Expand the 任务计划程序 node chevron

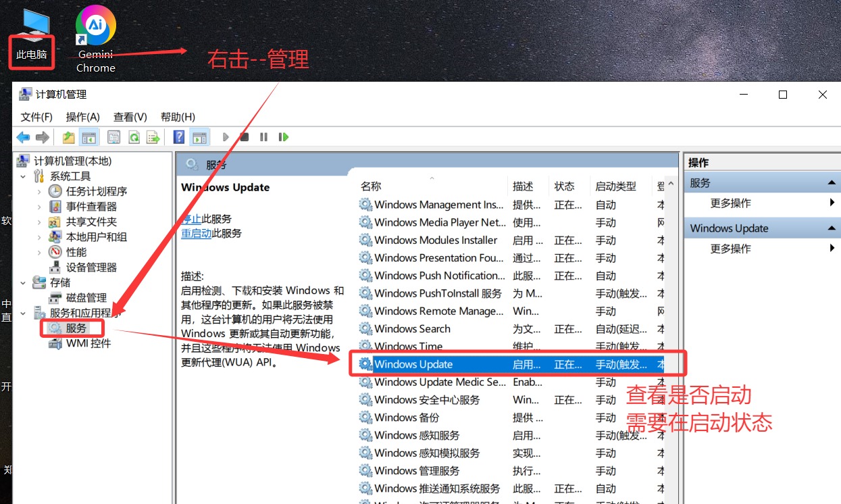point(39,192)
